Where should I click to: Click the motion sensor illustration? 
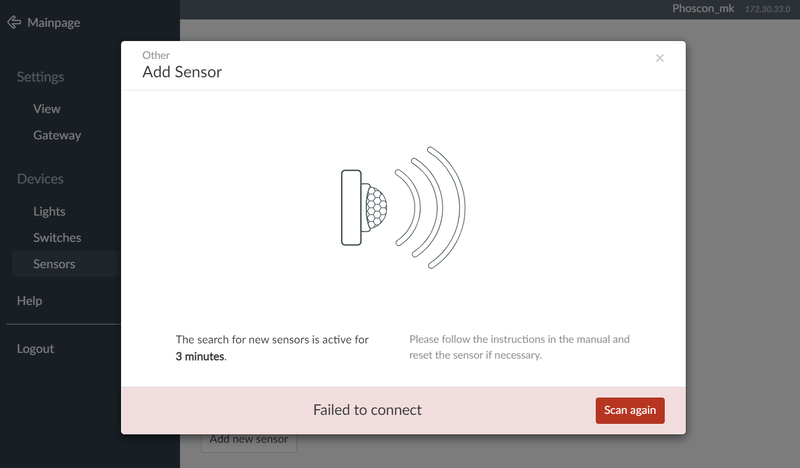[x=402, y=208]
